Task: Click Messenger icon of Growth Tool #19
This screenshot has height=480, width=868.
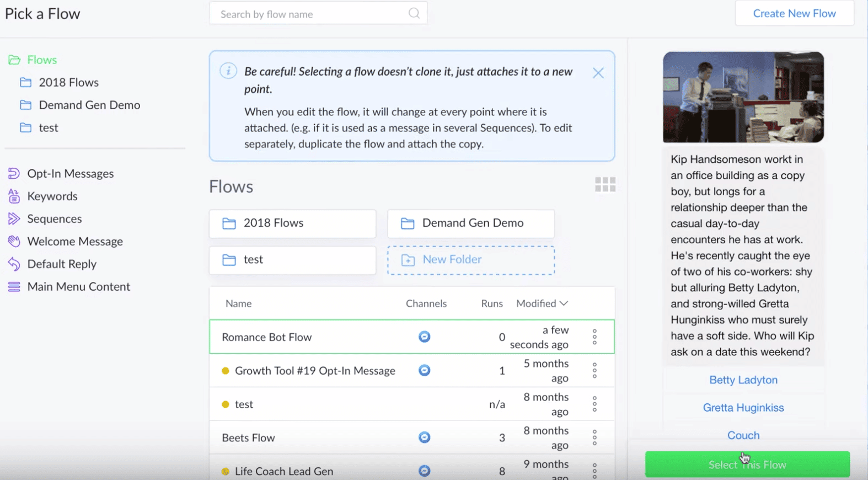Action: tap(424, 370)
